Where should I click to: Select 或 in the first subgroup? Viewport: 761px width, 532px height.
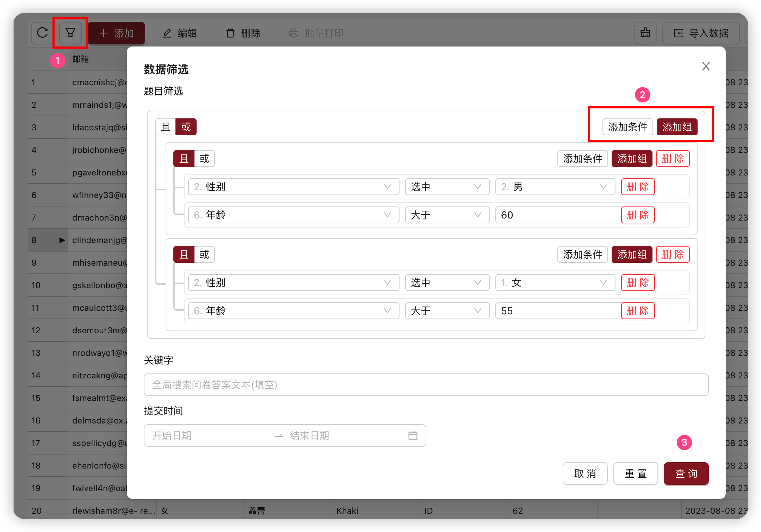(204, 159)
